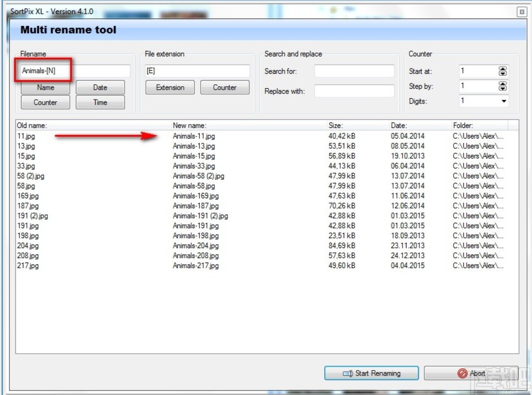The width and height of the screenshot is (532, 395).
Task: Click date value 19.10.2013
Action: (x=407, y=156)
